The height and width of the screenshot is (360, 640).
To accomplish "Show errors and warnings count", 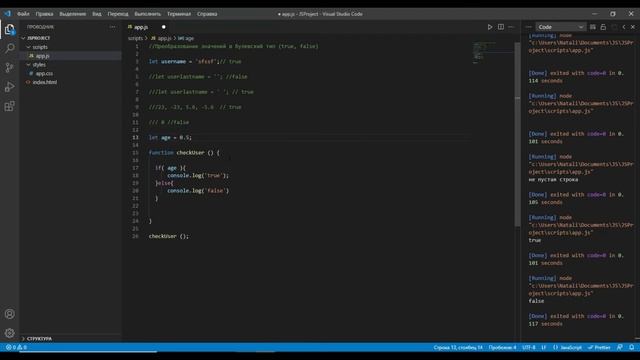I will click(16, 347).
